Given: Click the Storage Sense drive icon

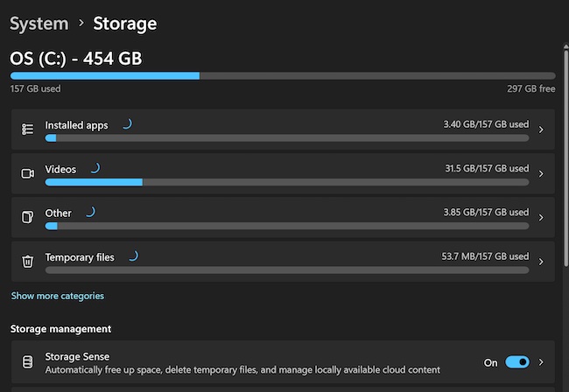Looking at the screenshot, I should (28, 362).
